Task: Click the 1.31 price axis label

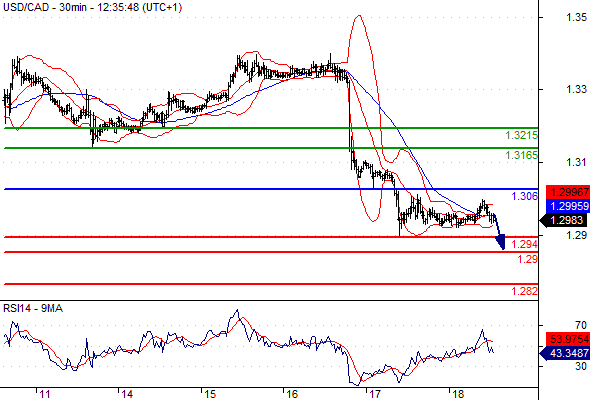Action: (x=576, y=163)
